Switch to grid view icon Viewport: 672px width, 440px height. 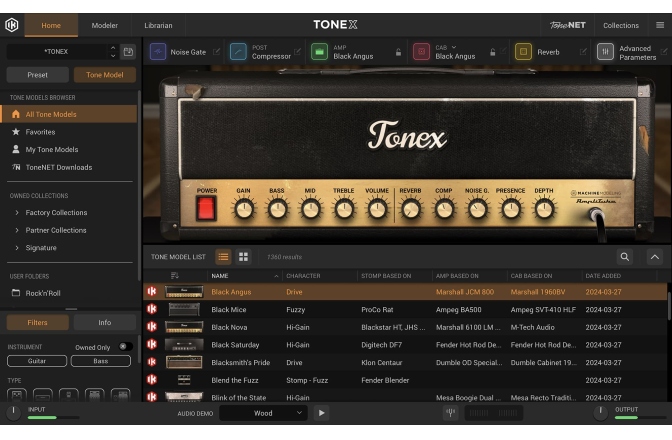click(x=243, y=257)
